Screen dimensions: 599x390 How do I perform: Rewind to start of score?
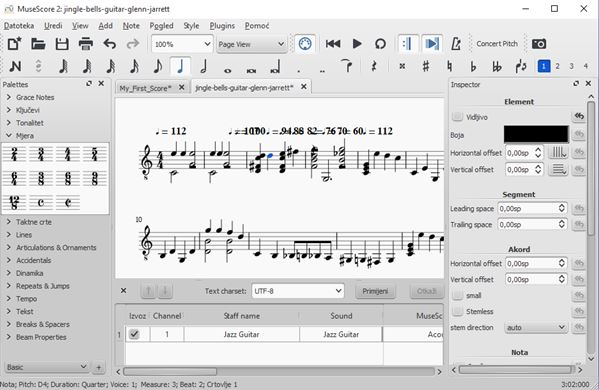point(333,44)
